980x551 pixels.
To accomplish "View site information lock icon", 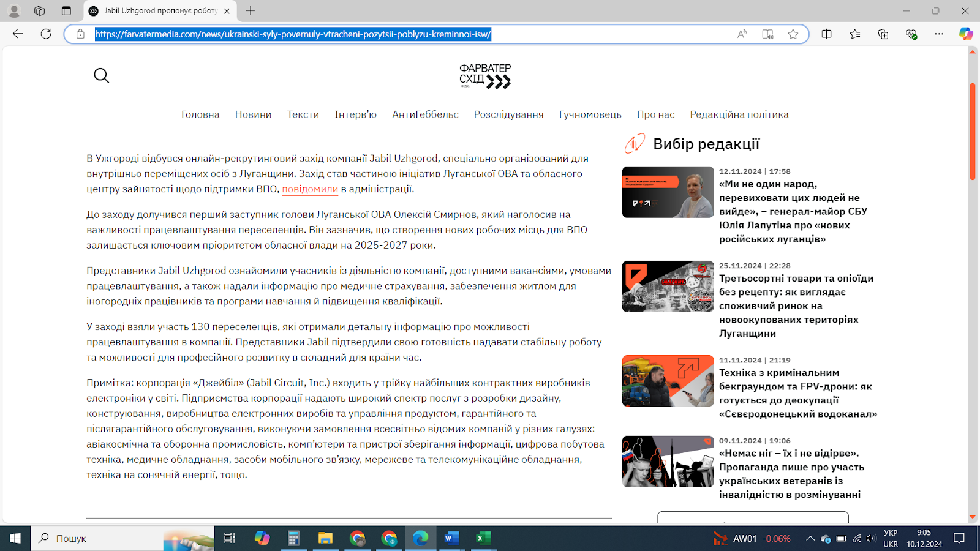I will click(x=80, y=34).
